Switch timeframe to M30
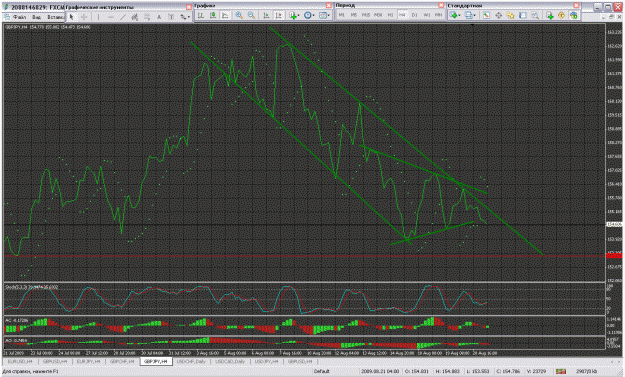The image size is (625, 377). pyautogui.click(x=378, y=15)
